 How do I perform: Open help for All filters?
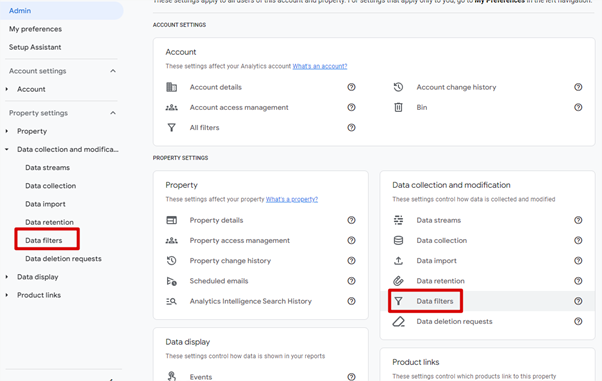point(351,128)
